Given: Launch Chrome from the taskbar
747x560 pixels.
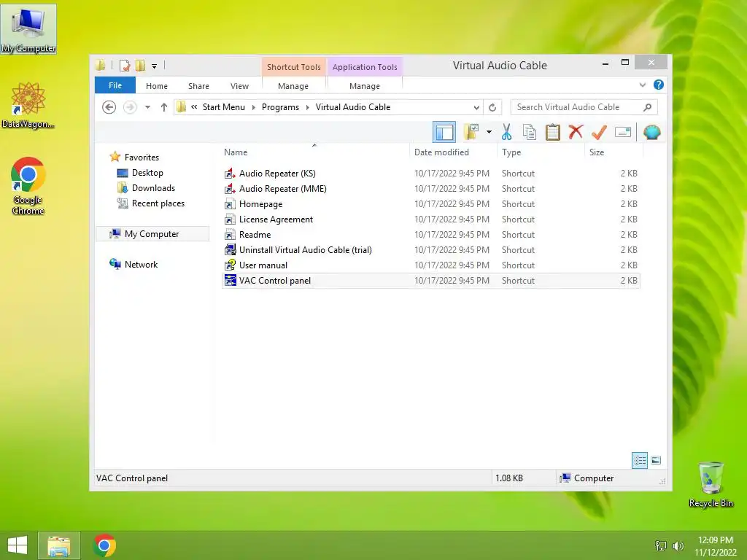Looking at the screenshot, I should pyautogui.click(x=104, y=545).
